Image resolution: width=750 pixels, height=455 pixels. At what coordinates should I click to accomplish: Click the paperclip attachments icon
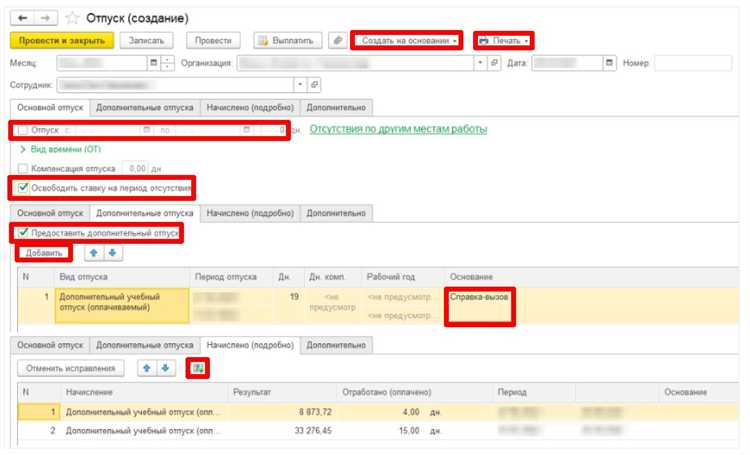coord(338,41)
